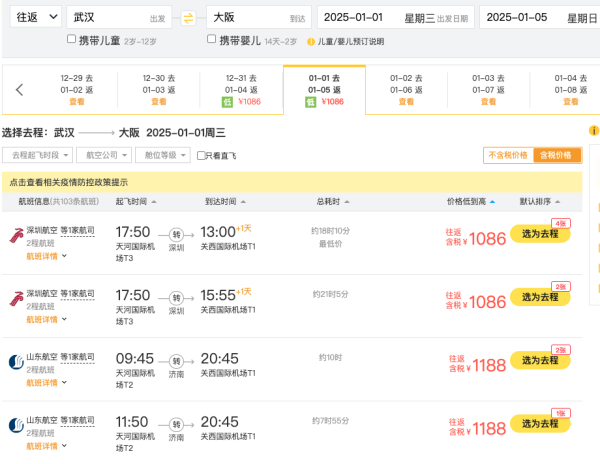Sort by departure time arrow
The image size is (600, 464).
[154, 202]
